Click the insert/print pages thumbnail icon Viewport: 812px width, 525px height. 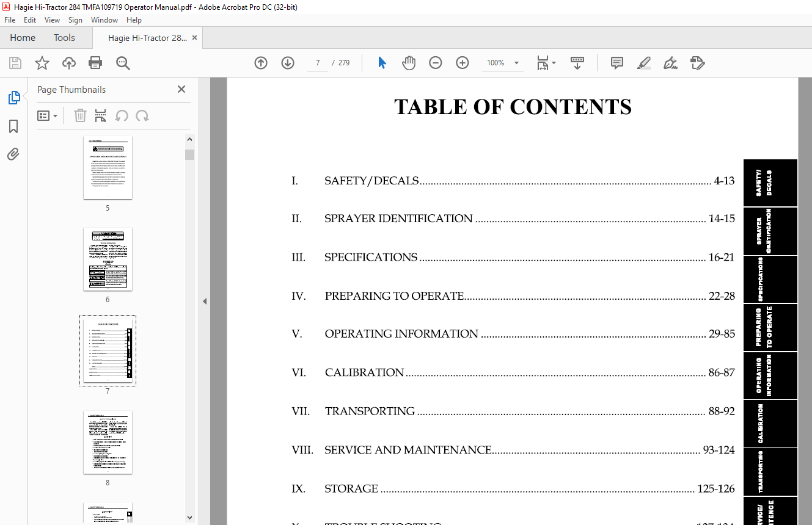[101, 115]
